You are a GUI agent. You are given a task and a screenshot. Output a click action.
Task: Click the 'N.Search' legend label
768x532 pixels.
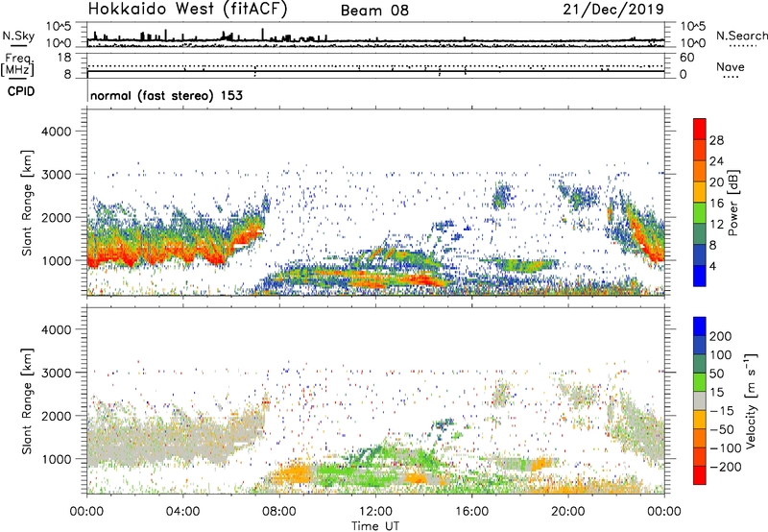tap(741, 36)
